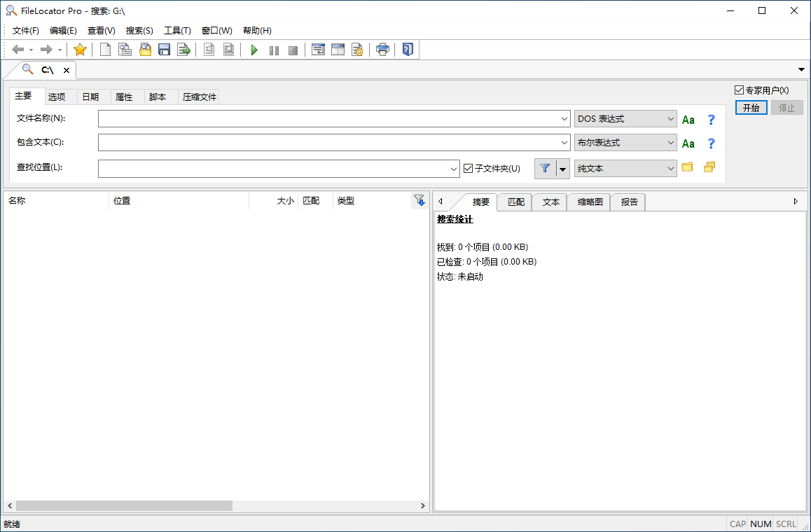Close the C:\ search tab
The width and height of the screenshot is (811, 532).
pos(67,70)
